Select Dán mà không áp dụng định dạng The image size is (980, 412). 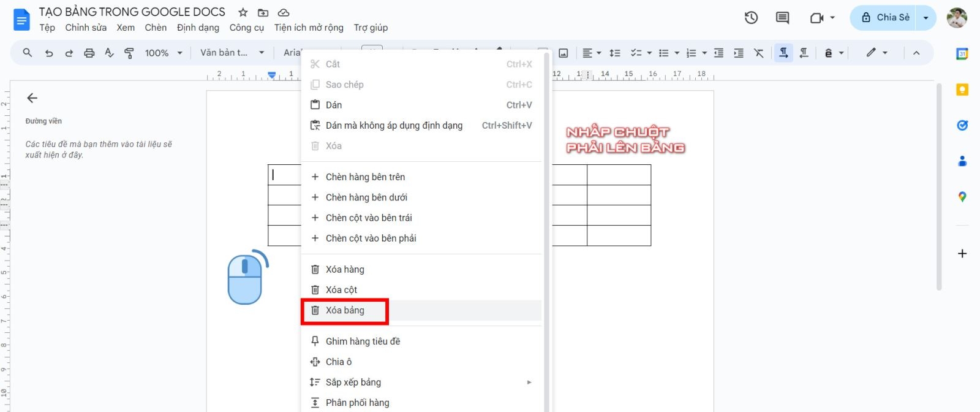pos(421,125)
